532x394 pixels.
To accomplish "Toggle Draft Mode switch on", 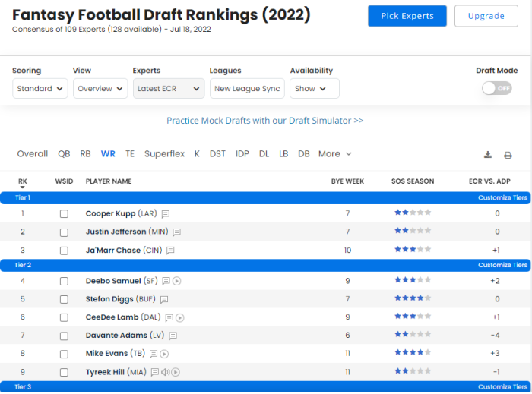I will 496,88.
